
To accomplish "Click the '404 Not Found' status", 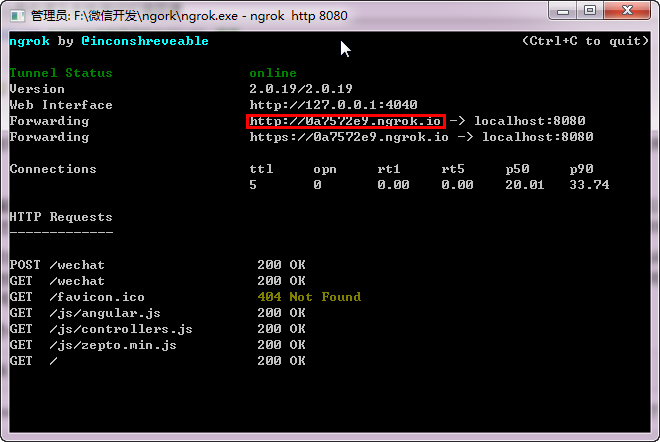I will click(309, 297).
